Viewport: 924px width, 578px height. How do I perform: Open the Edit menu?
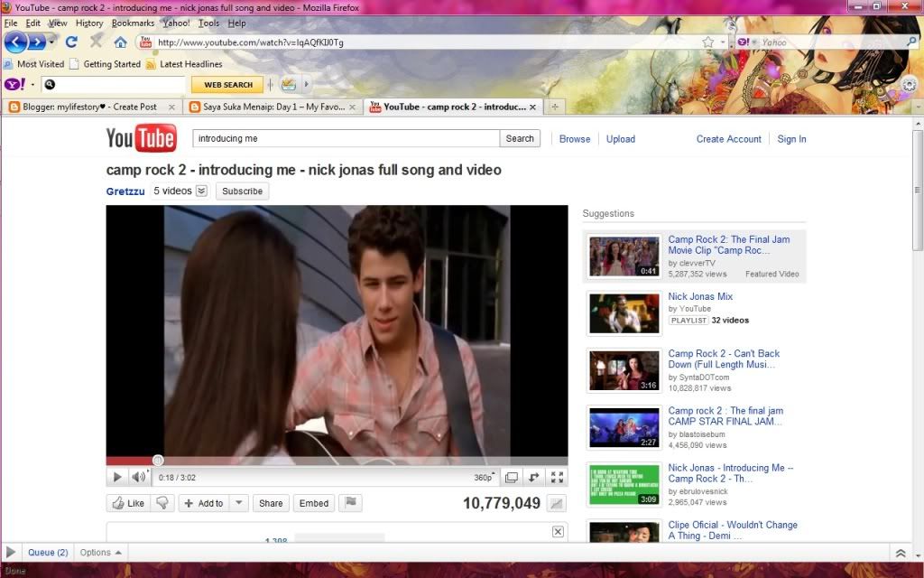(33, 23)
